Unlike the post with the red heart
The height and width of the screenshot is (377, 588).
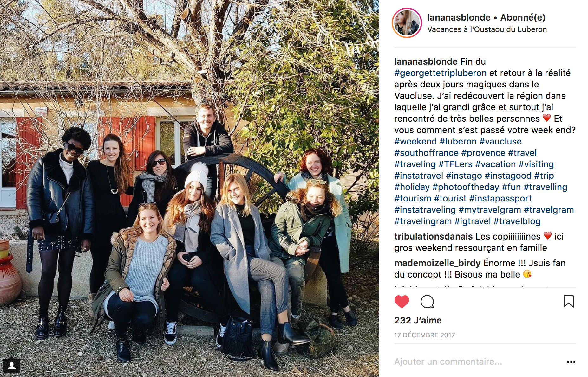402,302
